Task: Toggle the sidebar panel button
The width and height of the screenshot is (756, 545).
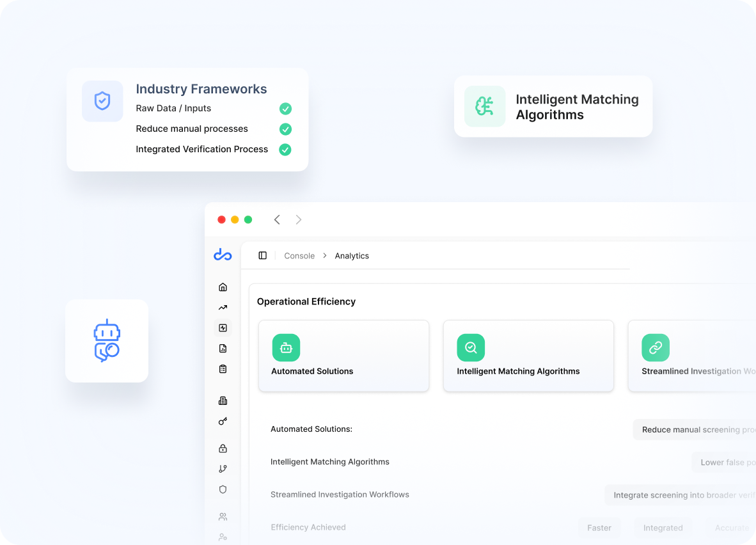Action: pyautogui.click(x=262, y=256)
